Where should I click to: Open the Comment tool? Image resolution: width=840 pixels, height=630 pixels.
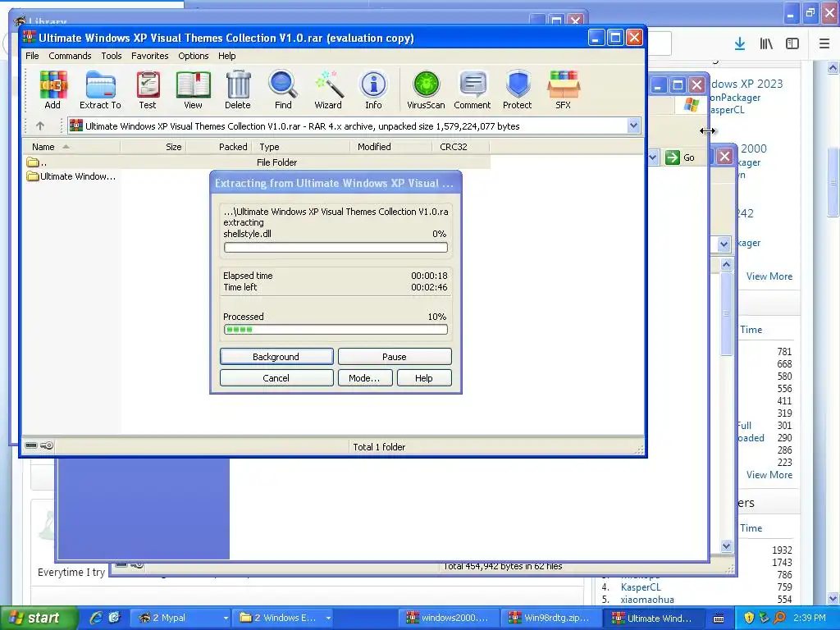point(472,90)
